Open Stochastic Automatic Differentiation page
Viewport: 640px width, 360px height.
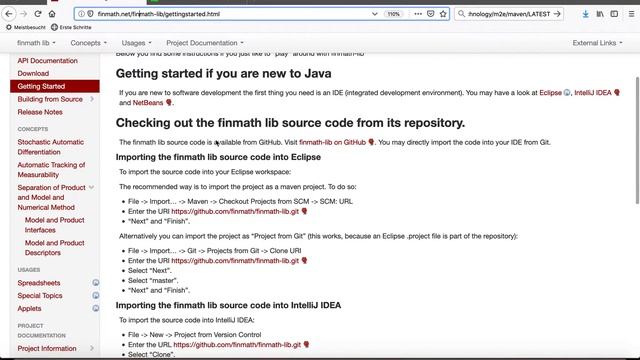pyautogui.click(x=51, y=147)
